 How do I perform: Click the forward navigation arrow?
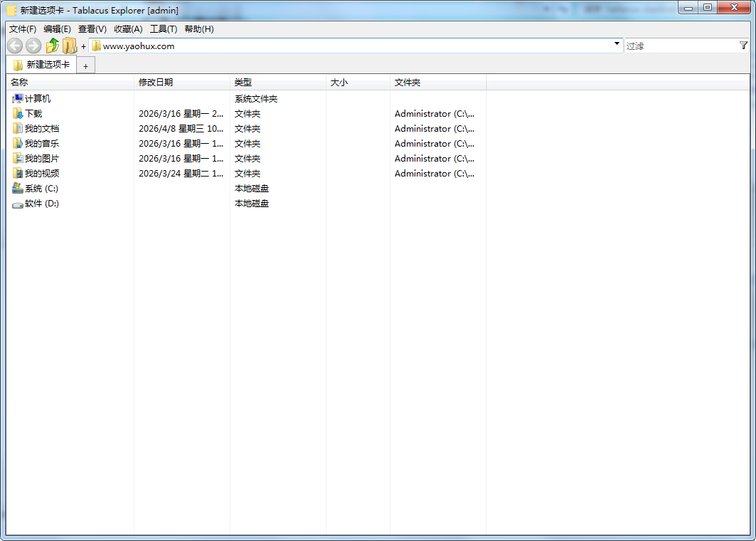[32, 46]
